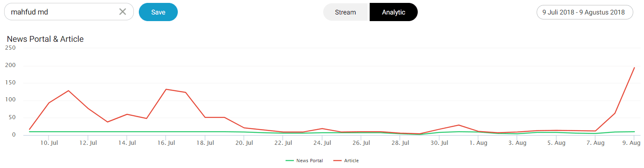Click the 'mahfud md' search input
Viewport: 644px width, 168px height.
pos(62,12)
